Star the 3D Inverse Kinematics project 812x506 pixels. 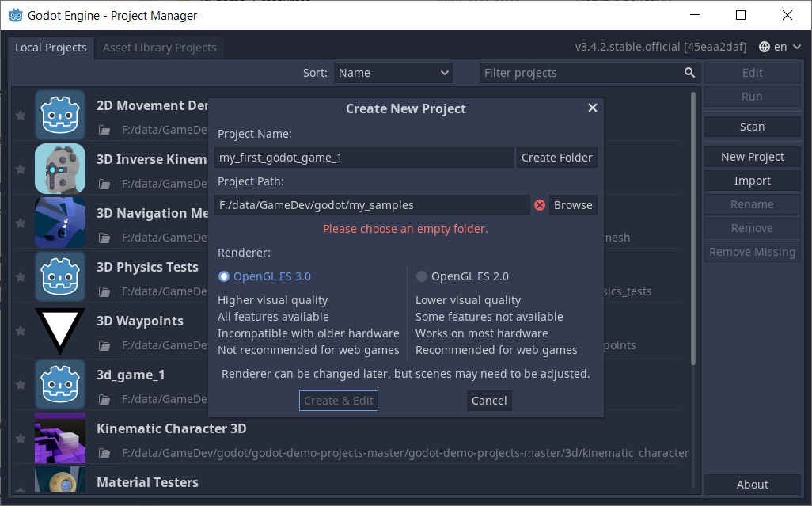click(x=21, y=169)
